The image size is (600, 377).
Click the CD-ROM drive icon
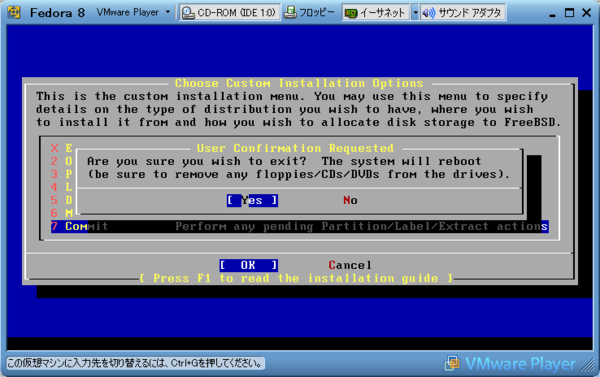coord(188,13)
